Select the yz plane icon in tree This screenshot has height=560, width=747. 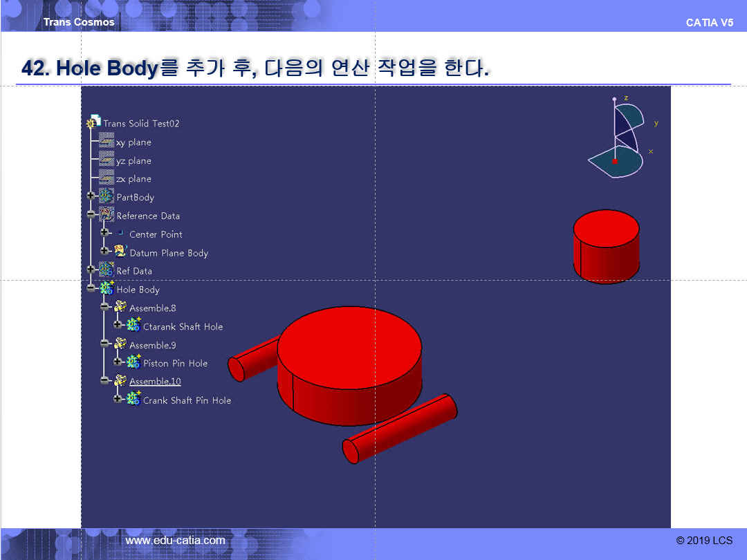(106, 160)
